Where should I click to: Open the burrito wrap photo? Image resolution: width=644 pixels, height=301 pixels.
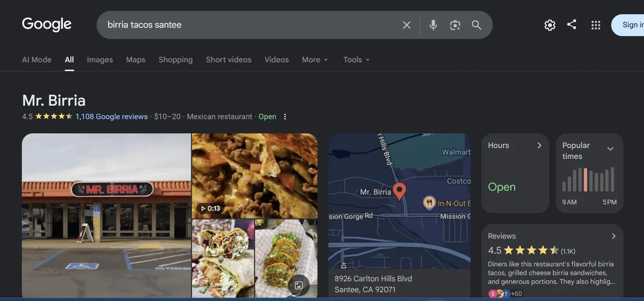coord(223,258)
